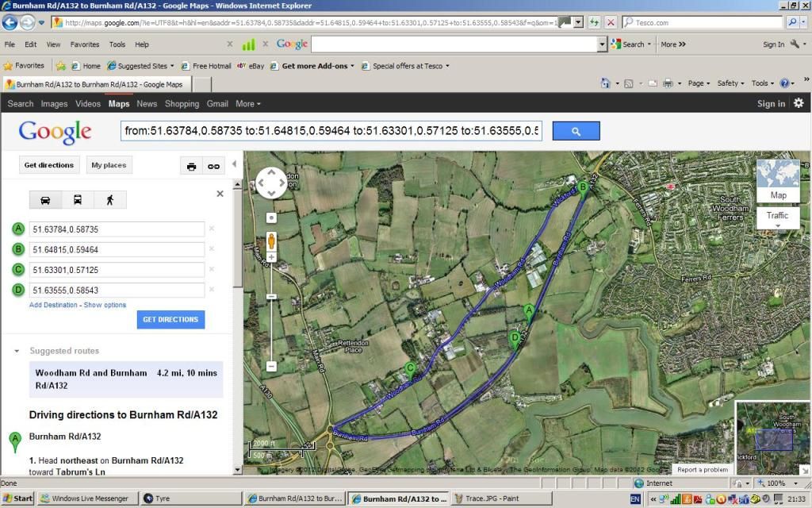
Task: Open the Tyre taskbar item
Action: 190,498
